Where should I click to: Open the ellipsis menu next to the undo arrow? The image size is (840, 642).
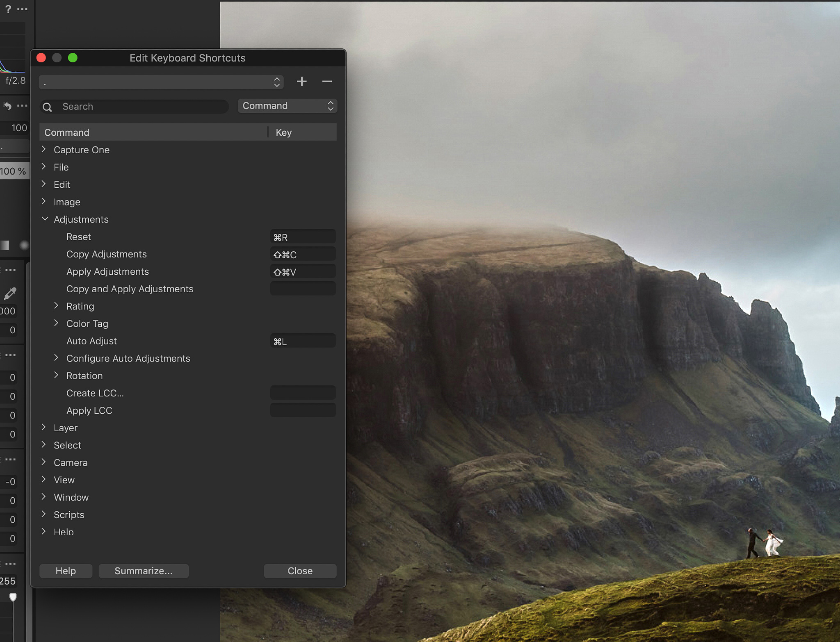[x=23, y=106]
